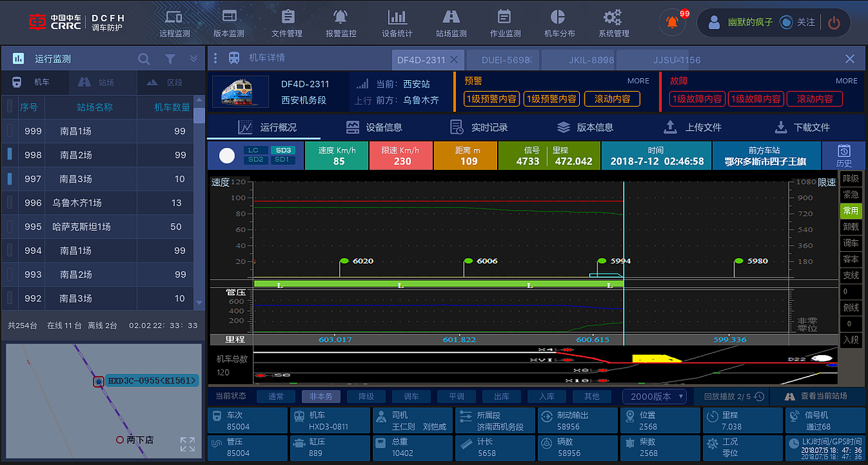Click the table scrollbar down arrow
This screenshot has height=465, width=868.
[199, 303]
